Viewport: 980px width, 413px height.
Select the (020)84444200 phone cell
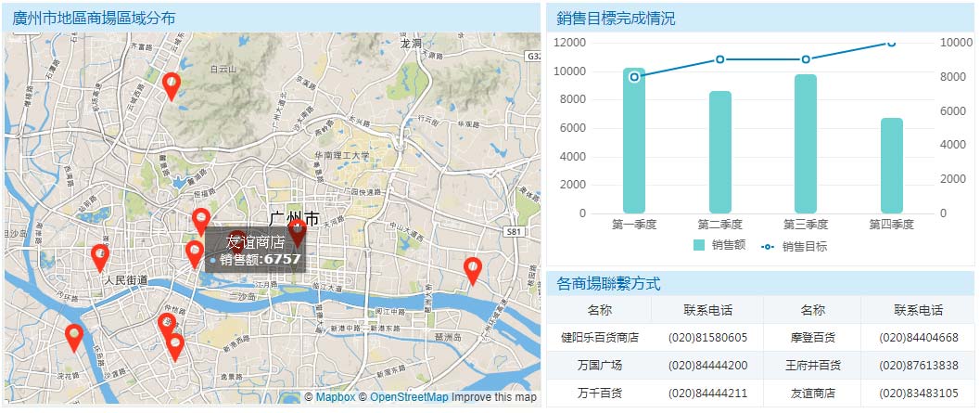707,366
